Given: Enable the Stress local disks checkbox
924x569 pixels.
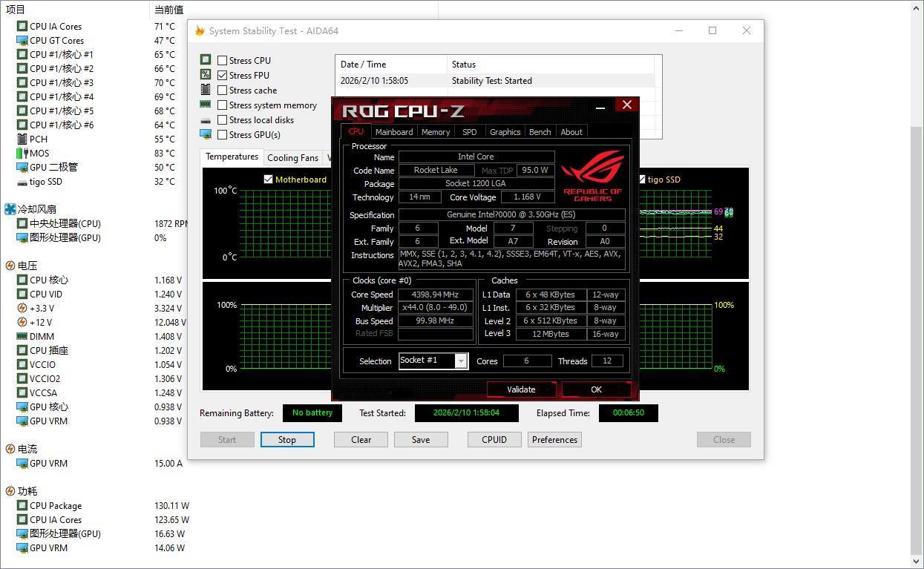Looking at the screenshot, I should 223,119.
